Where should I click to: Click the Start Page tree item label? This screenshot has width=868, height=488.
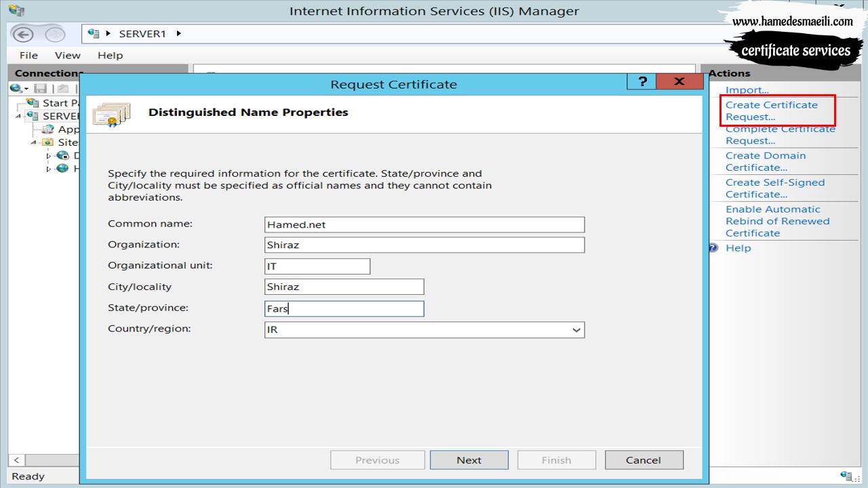[x=60, y=103]
